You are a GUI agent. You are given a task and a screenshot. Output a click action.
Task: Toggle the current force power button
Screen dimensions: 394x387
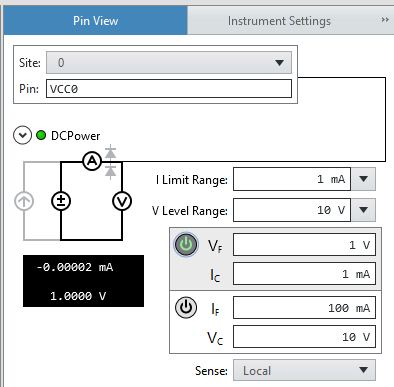tap(186, 307)
